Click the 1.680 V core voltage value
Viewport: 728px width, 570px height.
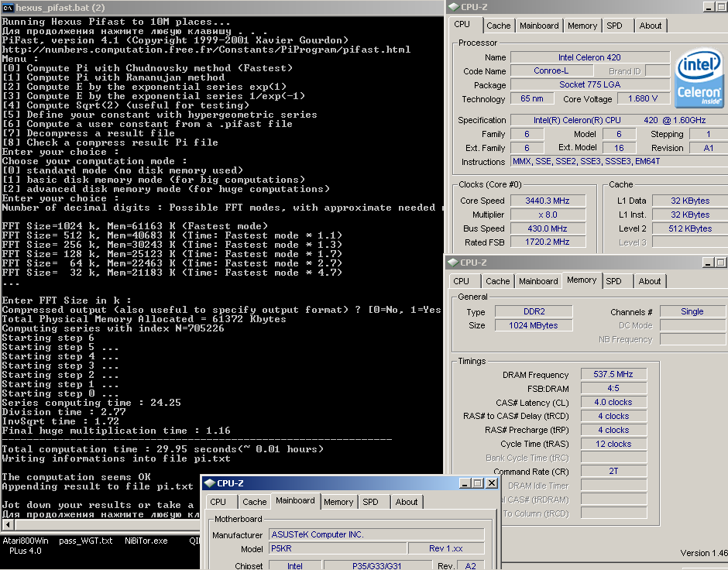pyautogui.click(x=643, y=98)
